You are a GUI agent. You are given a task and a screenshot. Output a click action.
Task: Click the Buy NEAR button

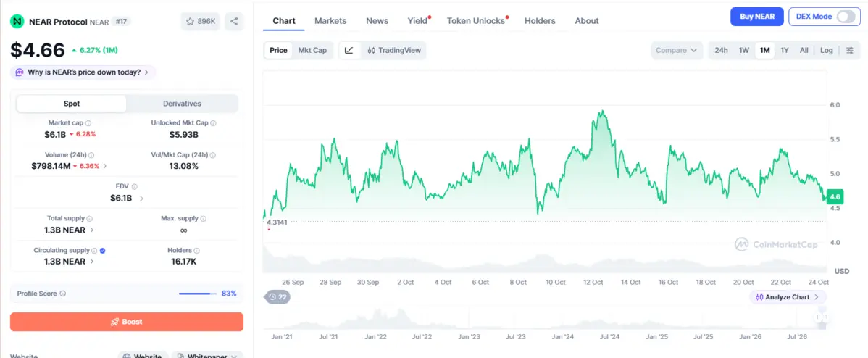point(757,17)
